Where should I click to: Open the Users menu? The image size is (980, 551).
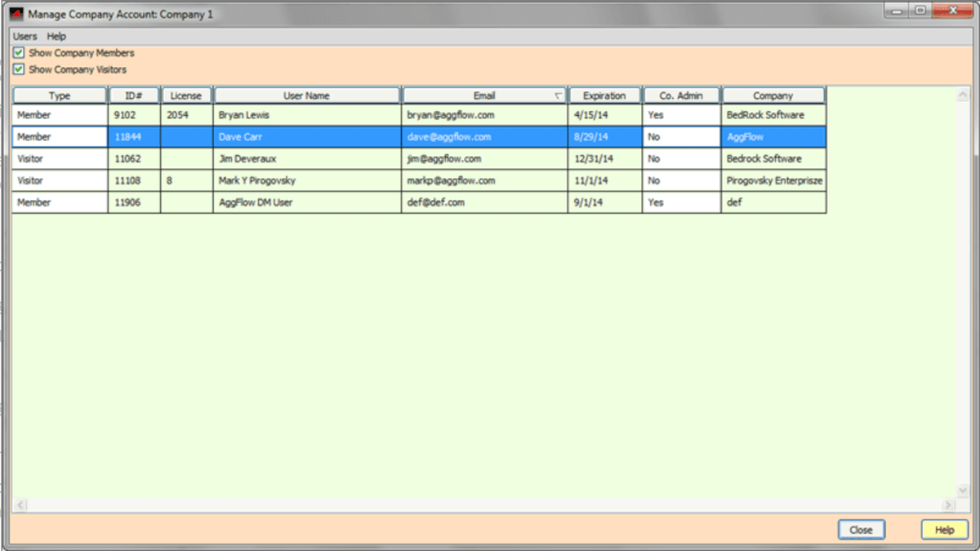click(24, 37)
